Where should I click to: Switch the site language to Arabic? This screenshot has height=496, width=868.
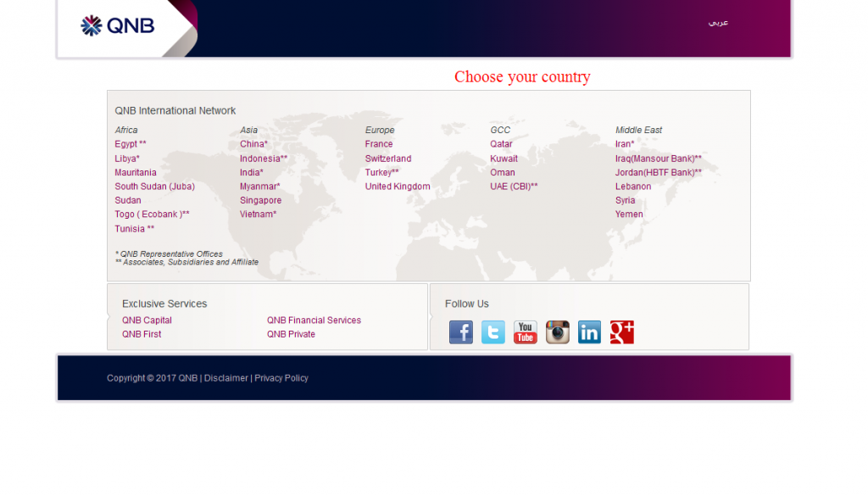718,25
